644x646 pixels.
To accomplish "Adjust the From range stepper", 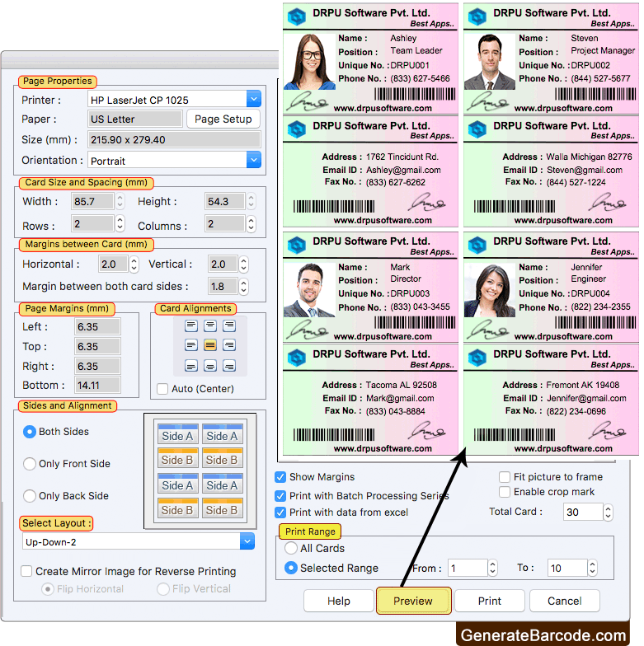I will (493, 568).
